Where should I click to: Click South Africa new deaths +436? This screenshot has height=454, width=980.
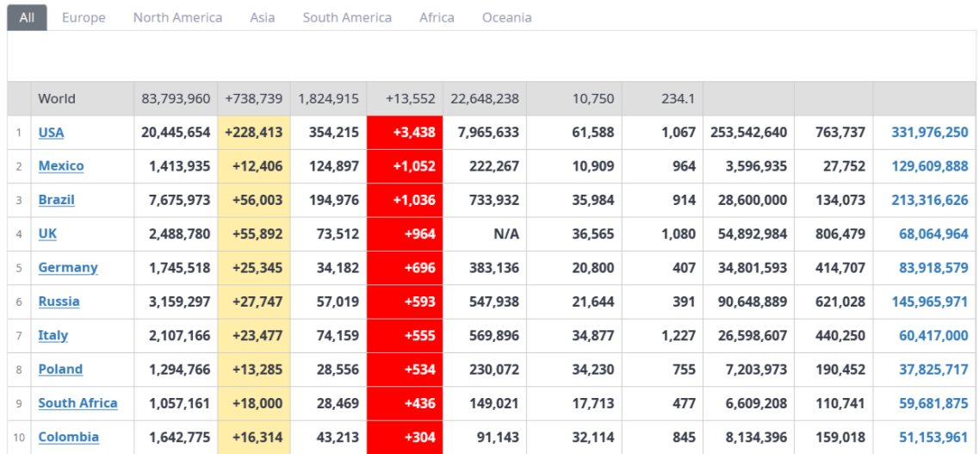[x=405, y=402]
